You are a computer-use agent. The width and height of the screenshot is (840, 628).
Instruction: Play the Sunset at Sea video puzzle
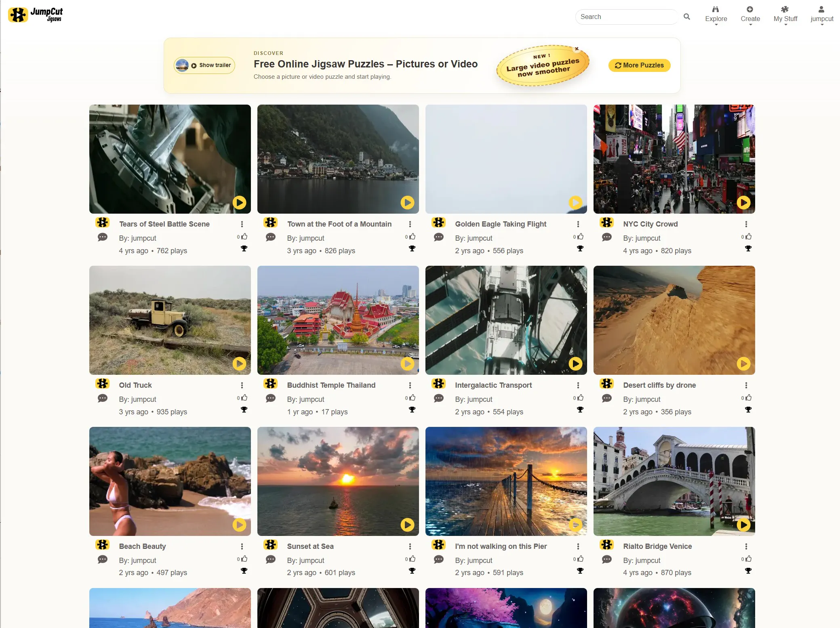coord(407,525)
